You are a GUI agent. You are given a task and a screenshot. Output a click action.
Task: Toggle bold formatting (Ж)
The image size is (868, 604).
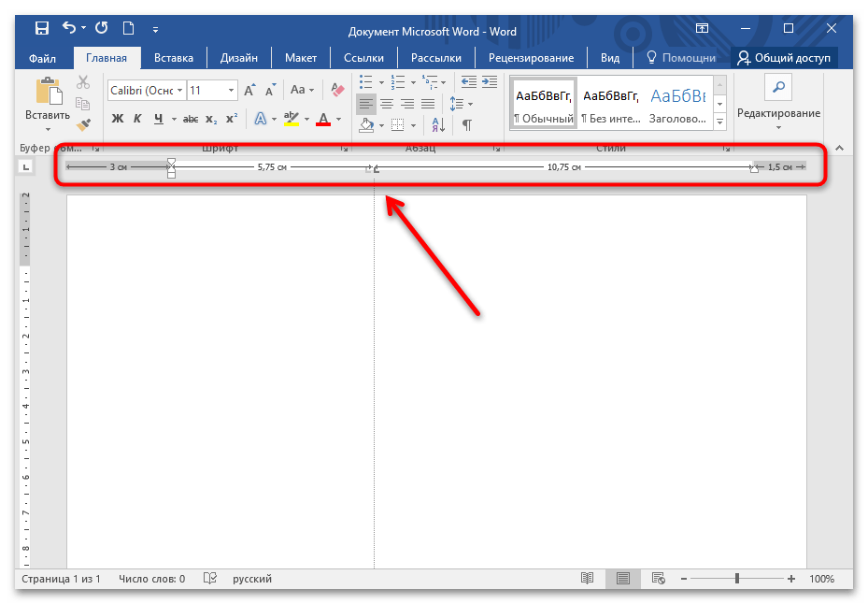coord(118,119)
